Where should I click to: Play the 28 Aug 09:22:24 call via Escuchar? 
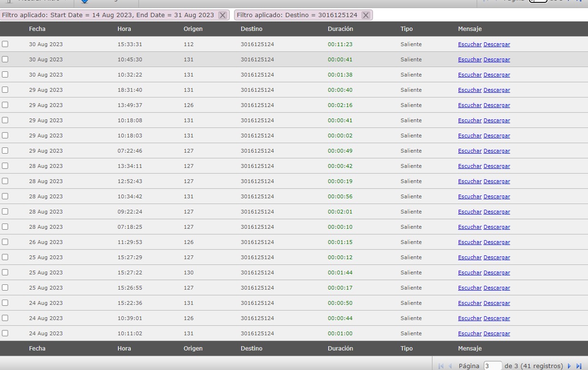(x=470, y=212)
